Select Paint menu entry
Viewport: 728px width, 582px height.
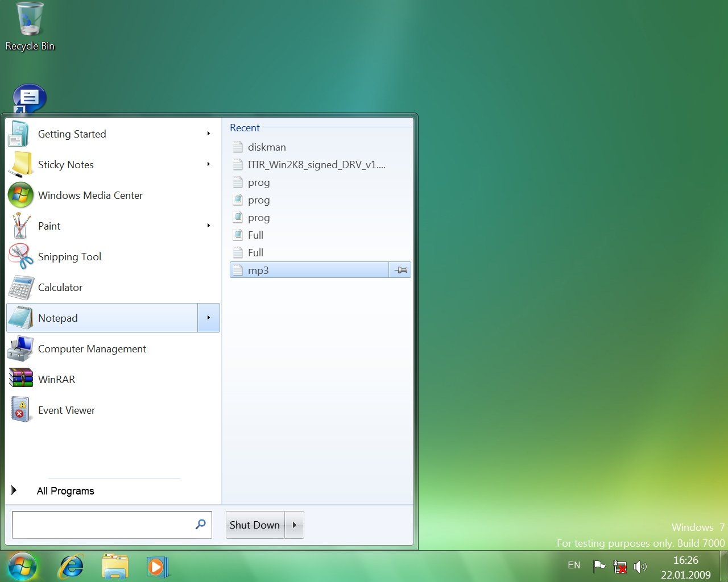(x=113, y=226)
